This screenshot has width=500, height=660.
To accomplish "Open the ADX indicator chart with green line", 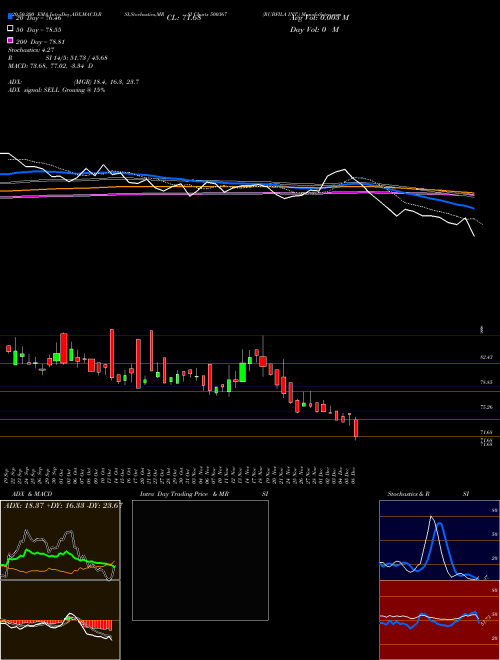I will [x=60, y=540].
